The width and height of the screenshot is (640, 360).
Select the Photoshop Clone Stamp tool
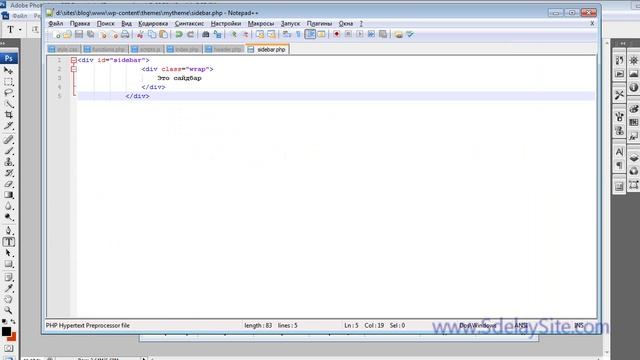click(8, 162)
